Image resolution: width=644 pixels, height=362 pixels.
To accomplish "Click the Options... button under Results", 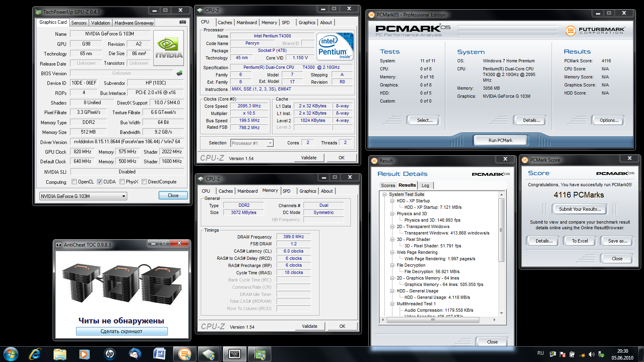I will tap(609, 120).
